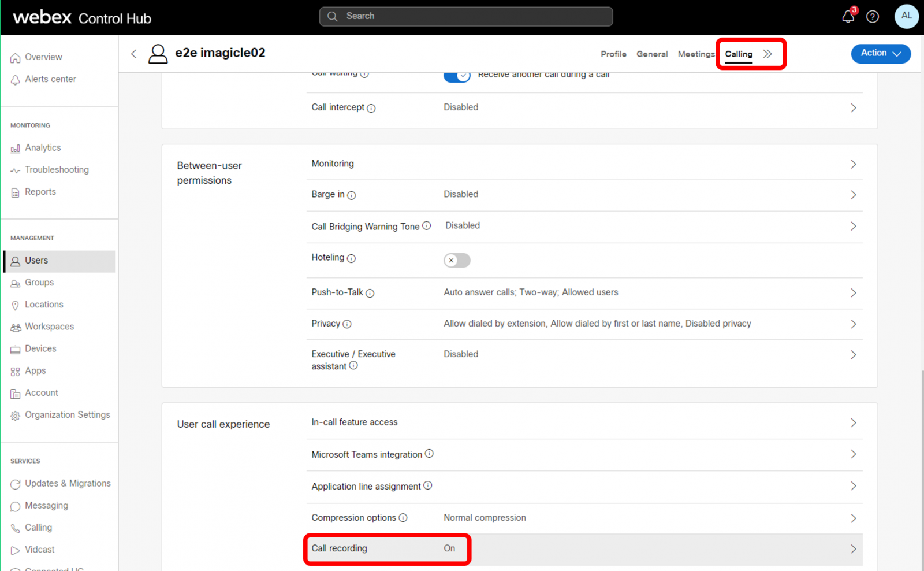Disable the Call waiting toggle
924x571 pixels.
tap(457, 76)
